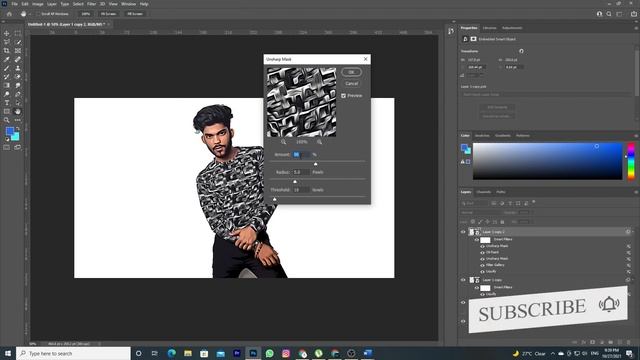Screen dimensions: 640x360
Task: Switch to the Swatches tab
Action: 482,136
